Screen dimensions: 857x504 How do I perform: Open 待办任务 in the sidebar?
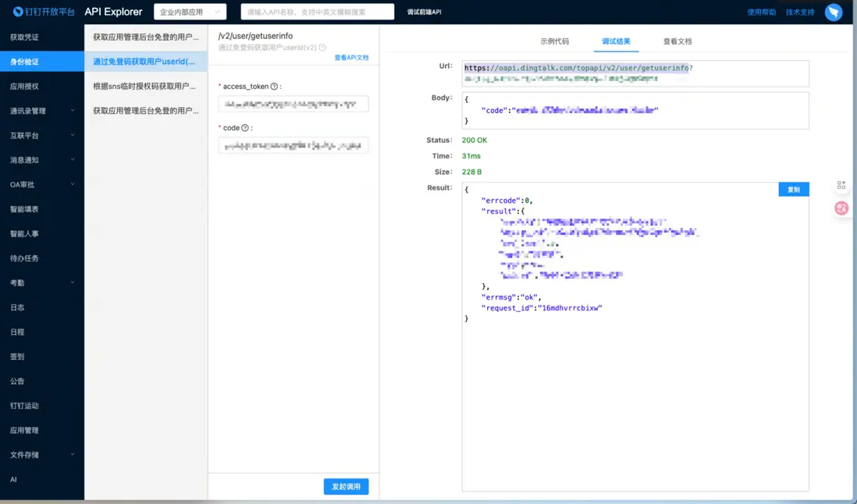42,258
